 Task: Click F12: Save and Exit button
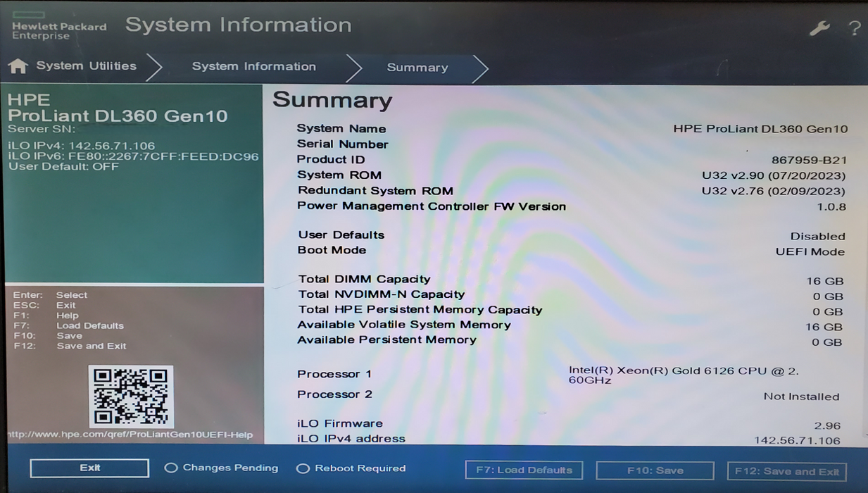point(786,472)
